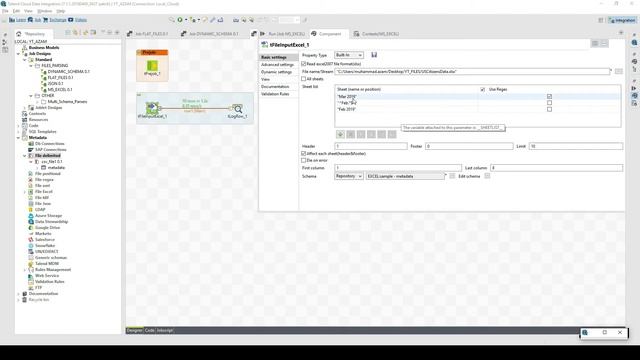Select the "Feb 2019" sheet row

[x=478, y=109]
